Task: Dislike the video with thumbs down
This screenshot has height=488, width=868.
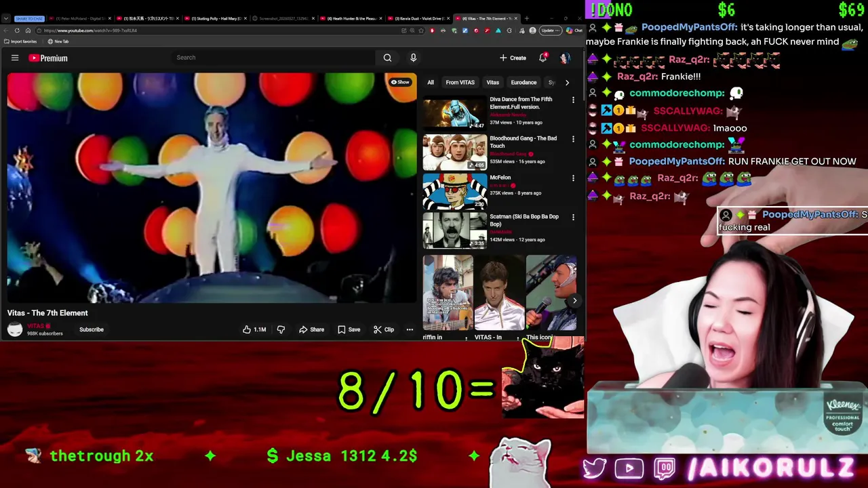Action: pyautogui.click(x=281, y=329)
